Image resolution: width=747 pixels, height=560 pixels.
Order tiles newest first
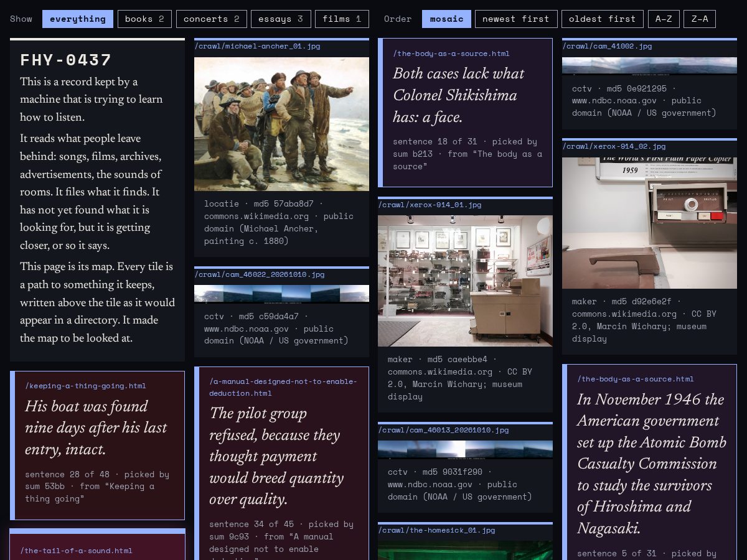(x=516, y=19)
